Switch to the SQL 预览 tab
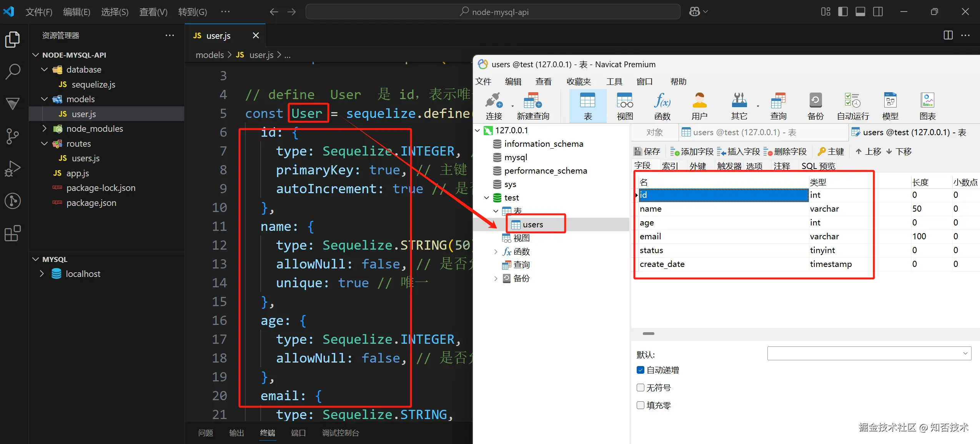The width and height of the screenshot is (980, 444). [x=818, y=166]
